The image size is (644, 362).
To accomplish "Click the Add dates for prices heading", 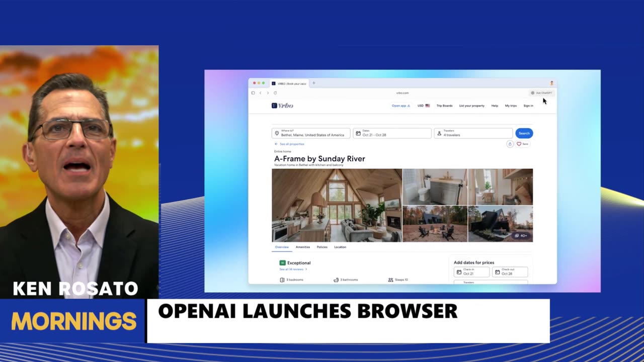I will pos(474,262).
